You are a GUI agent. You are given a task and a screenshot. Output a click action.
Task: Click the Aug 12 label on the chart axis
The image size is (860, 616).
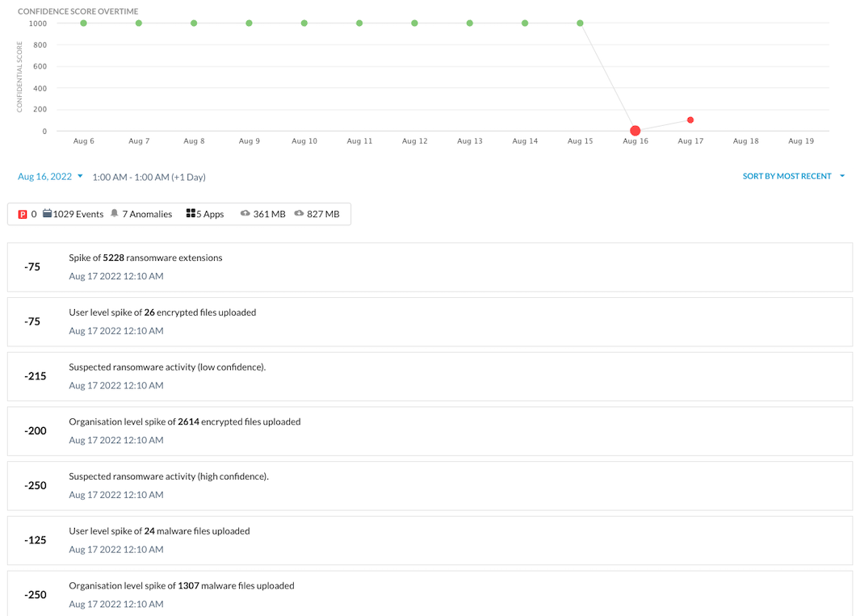pos(414,140)
